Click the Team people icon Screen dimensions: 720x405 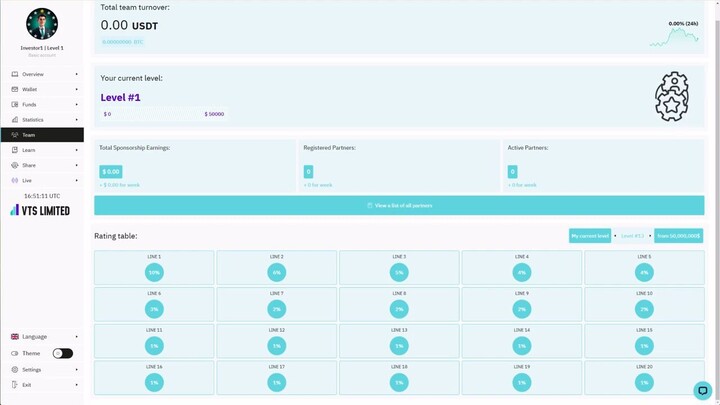pyautogui.click(x=15, y=135)
